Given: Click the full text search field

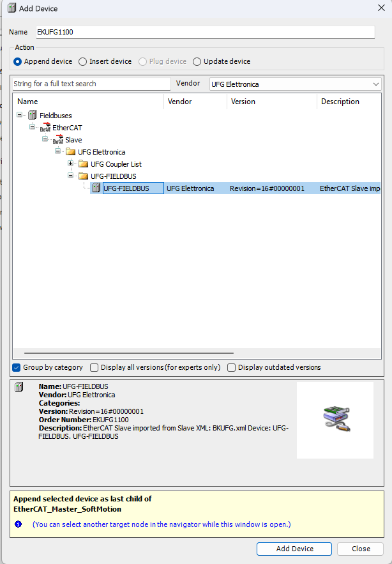Looking at the screenshot, I should coord(91,84).
